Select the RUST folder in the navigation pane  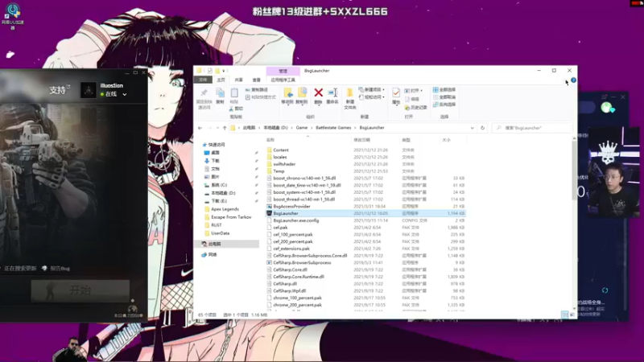(217, 225)
